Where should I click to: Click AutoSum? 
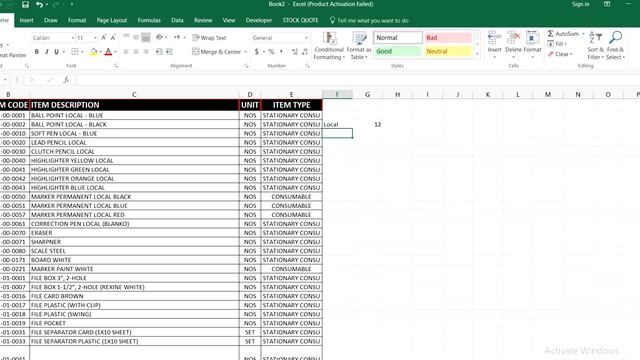[563, 33]
